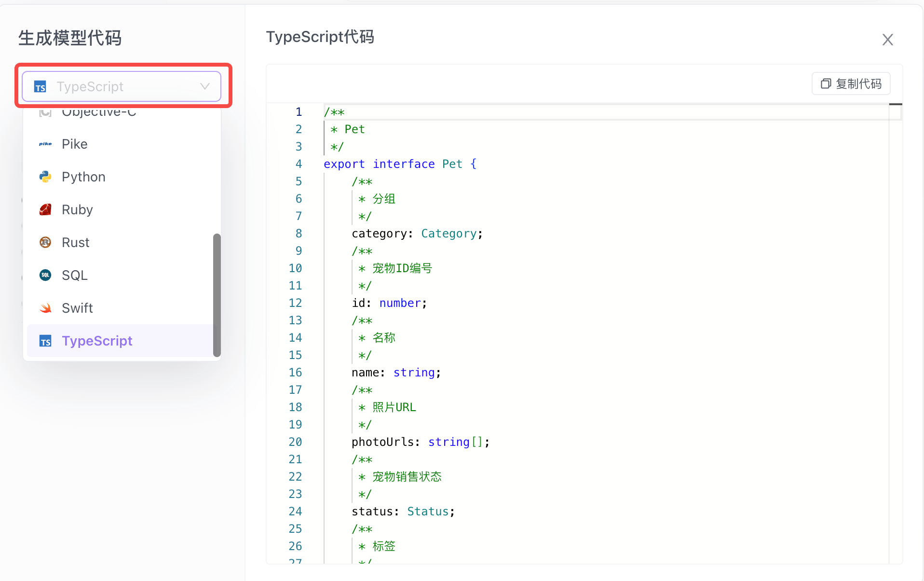Viewport: 924px width, 581px height.
Task: Collapse the language dropdown via chevron arrow
Action: click(x=205, y=86)
